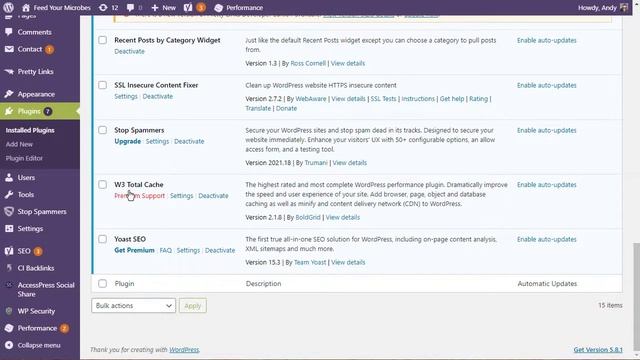Image resolution: width=640 pixels, height=360 pixels.
Task: Open the Yoast icon in the admin bar
Action: pyautogui.click(x=188, y=7)
